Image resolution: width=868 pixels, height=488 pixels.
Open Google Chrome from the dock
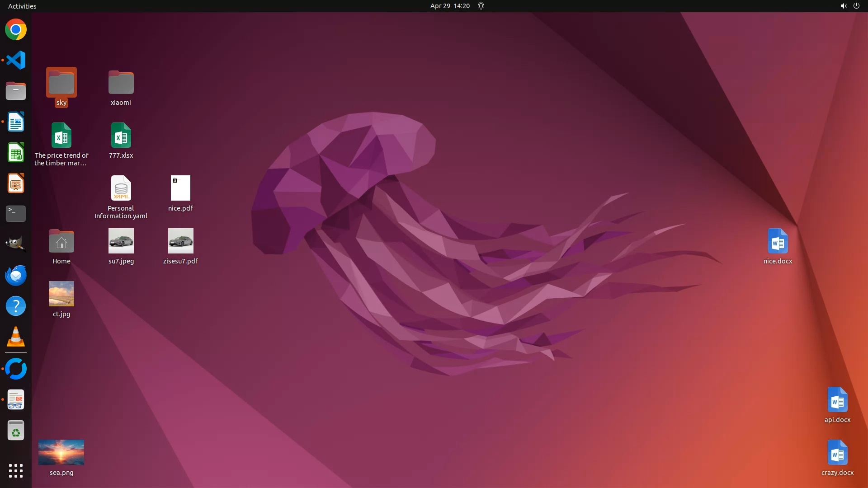click(16, 30)
